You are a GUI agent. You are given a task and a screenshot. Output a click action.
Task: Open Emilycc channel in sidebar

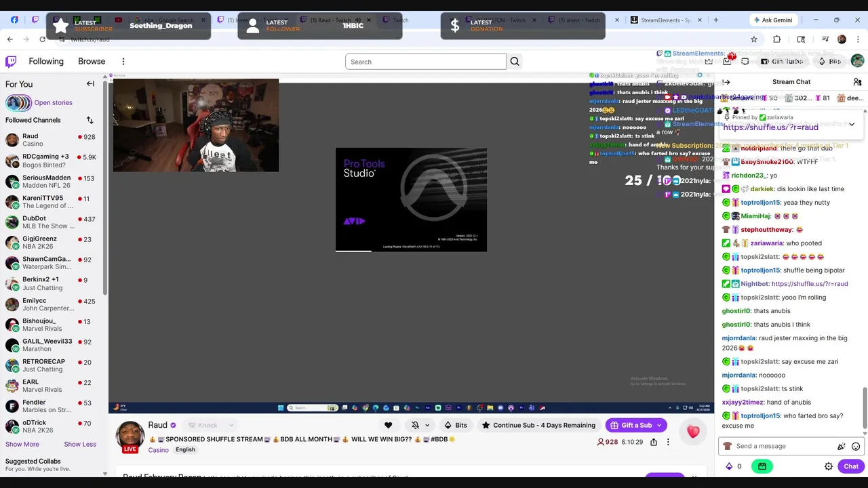(x=51, y=304)
